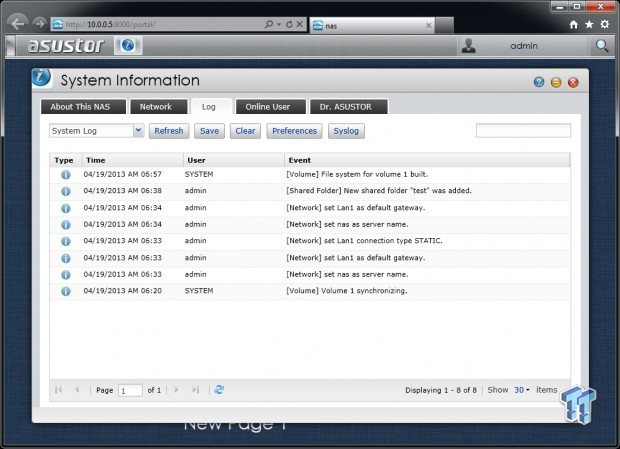Click the address bar search magnifier icon
This screenshot has height=449, width=620.
click(269, 24)
